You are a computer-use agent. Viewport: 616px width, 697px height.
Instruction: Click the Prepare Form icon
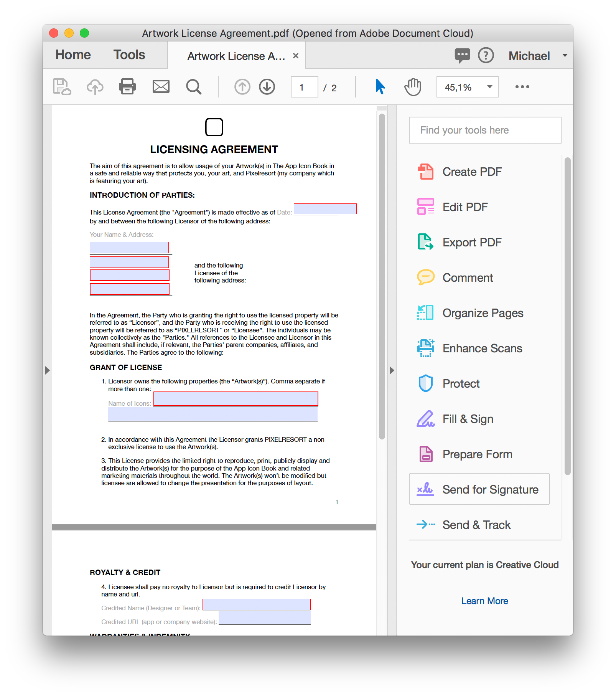click(x=425, y=454)
